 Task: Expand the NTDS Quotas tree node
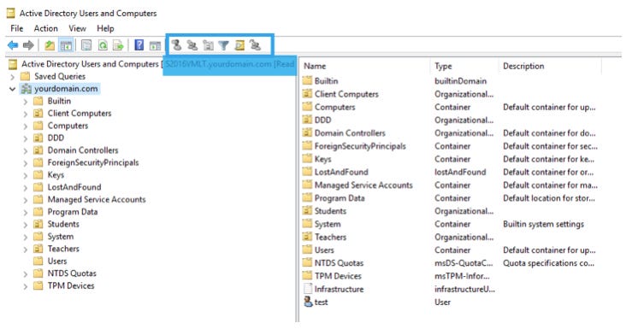click(x=26, y=273)
